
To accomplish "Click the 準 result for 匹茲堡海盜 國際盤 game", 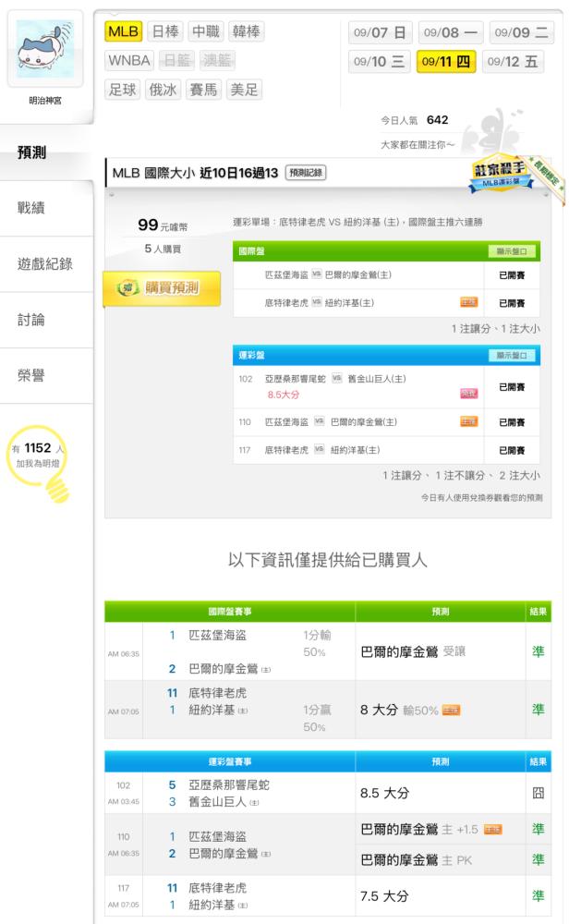I will 538,651.
